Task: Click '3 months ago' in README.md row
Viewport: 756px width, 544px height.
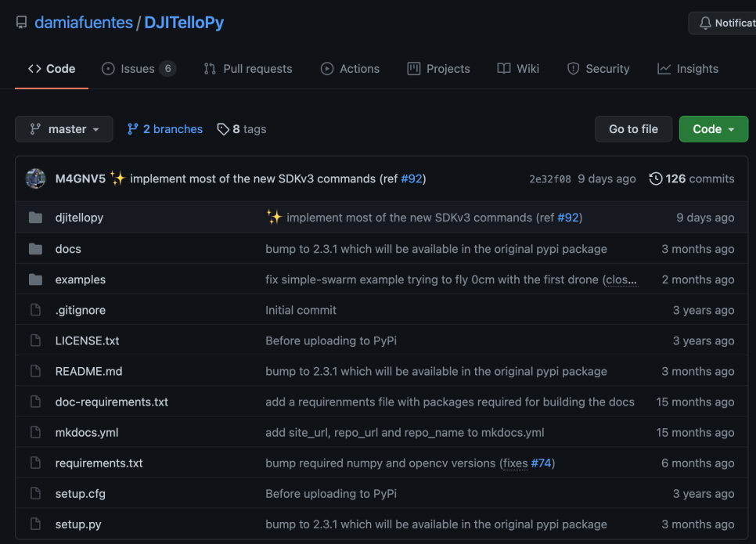Action: click(697, 371)
